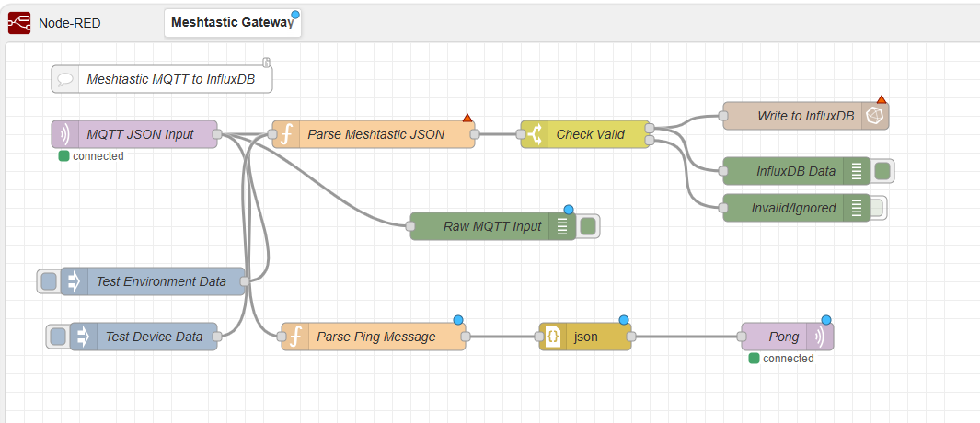Click the debug list icon on Invalid/Ignored
The image size is (980, 423).
click(857, 208)
